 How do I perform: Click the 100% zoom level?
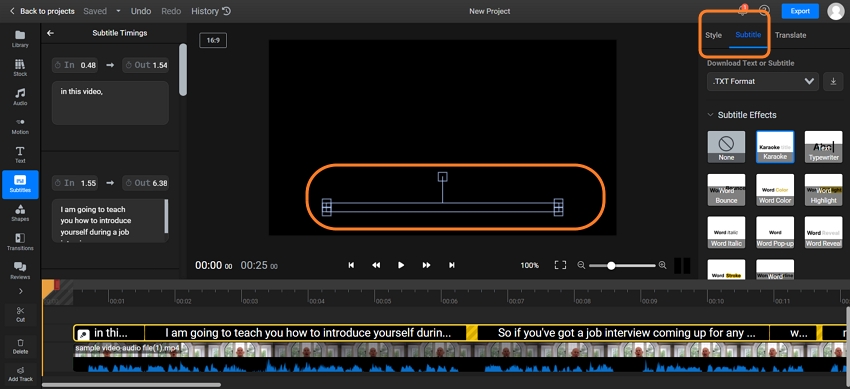point(530,265)
